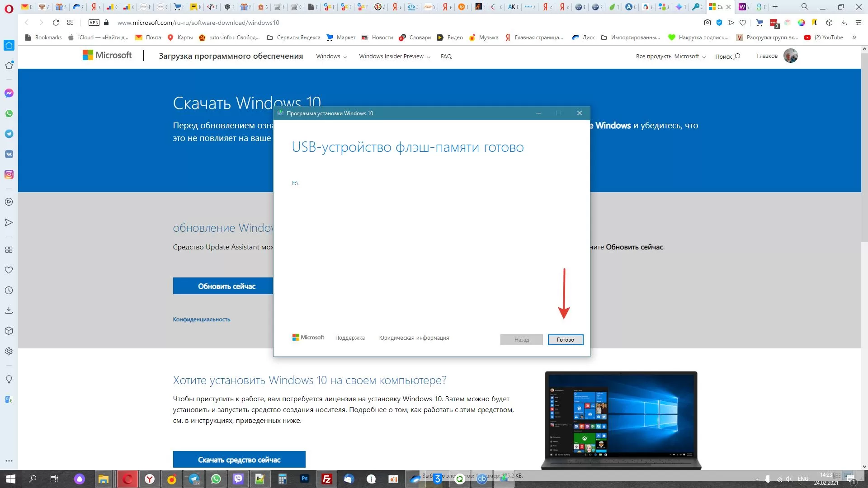
Task: Take snapshot with camera icon
Action: (708, 23)
